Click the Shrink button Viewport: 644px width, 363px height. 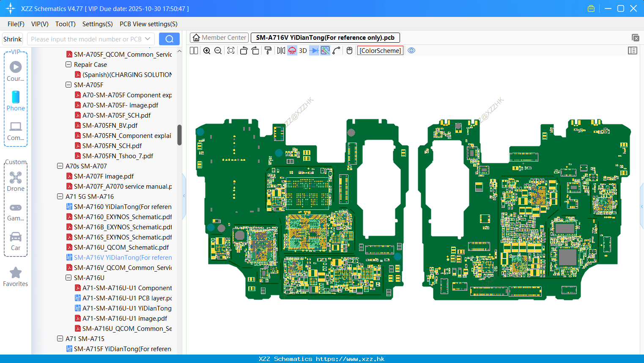13,39
